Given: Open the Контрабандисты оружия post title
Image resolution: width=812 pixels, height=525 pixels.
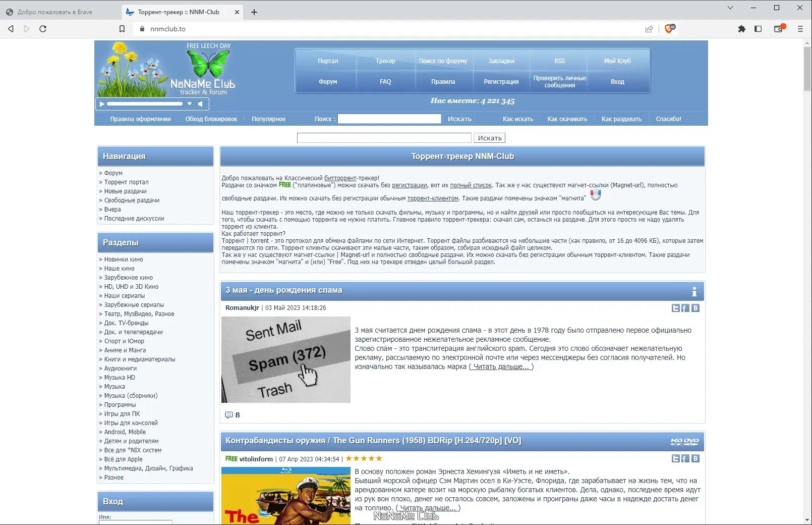Looking at the screenshot, I should tap(373, 441).
